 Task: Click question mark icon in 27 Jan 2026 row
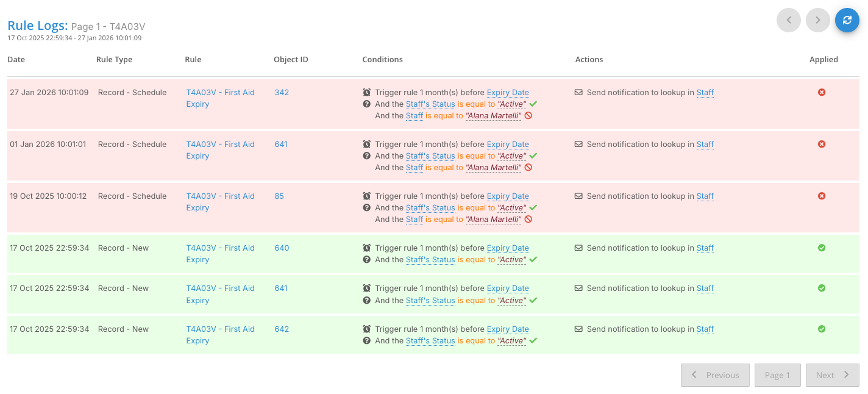[x=366, y=104]
